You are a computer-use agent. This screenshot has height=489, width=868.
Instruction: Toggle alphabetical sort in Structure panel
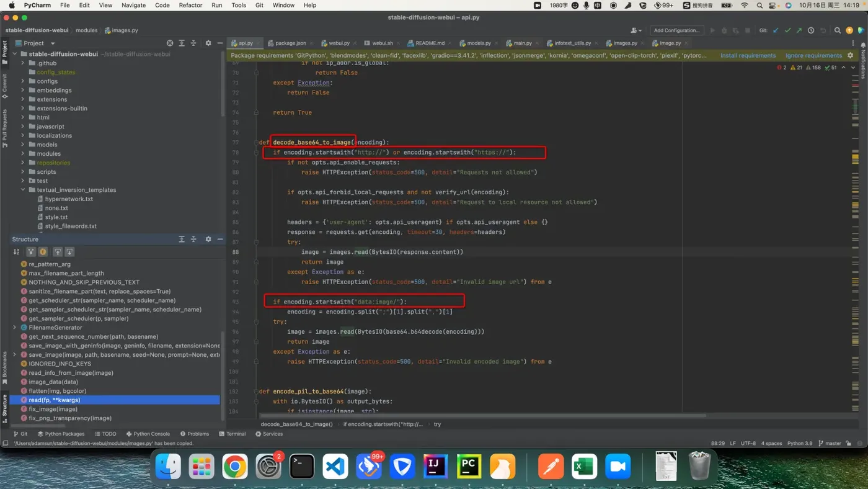[x=16, y=251]
